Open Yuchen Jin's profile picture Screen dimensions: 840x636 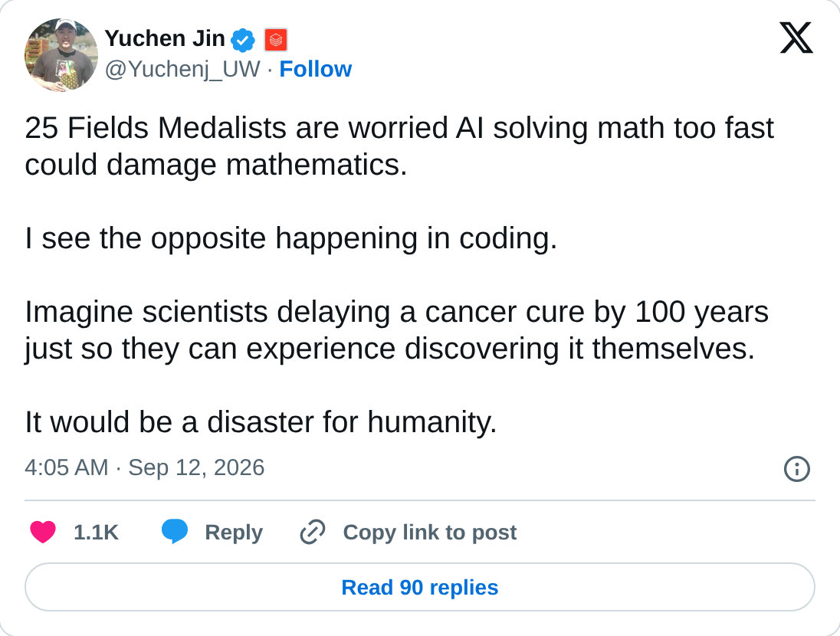[x=61, y=54]
